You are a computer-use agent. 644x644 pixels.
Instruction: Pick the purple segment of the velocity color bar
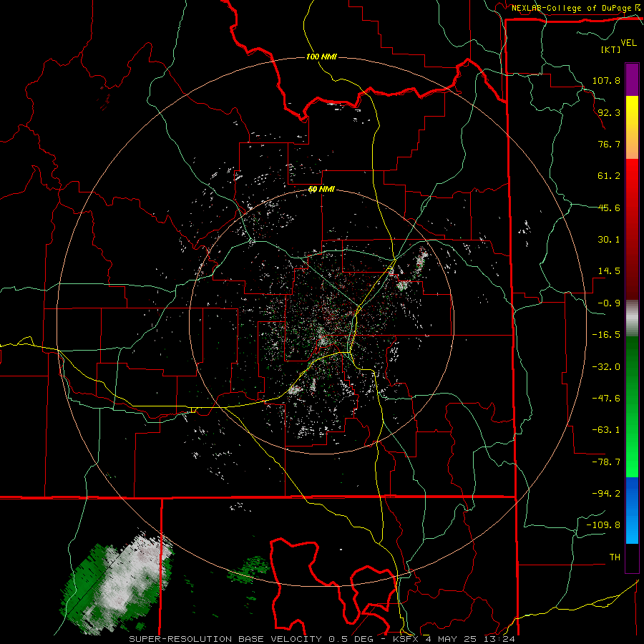tap(632, 79)
